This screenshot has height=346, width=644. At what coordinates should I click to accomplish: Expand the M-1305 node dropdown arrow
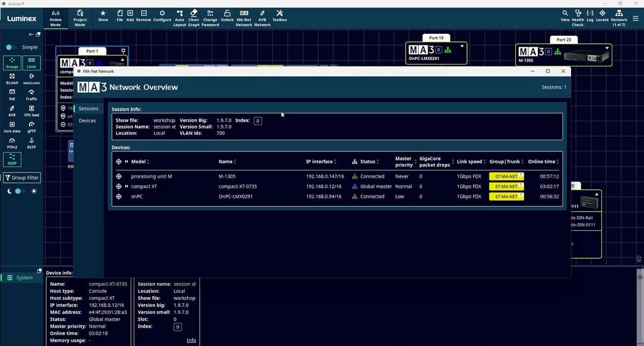[x=607, y=48]
